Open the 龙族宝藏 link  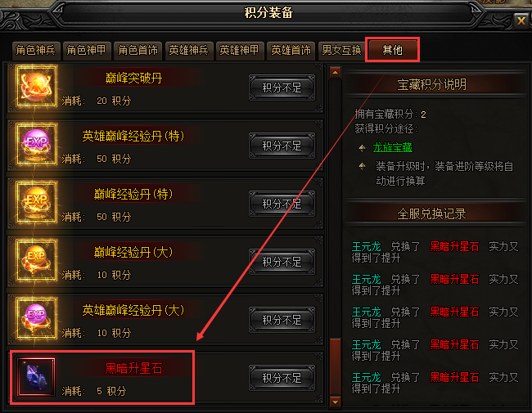click(393, 147)
